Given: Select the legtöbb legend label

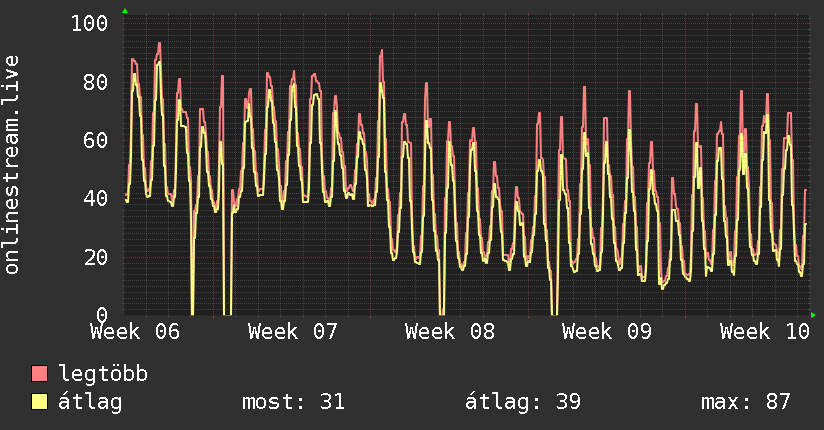Looking at the screenshot, I should click(103, 373).
